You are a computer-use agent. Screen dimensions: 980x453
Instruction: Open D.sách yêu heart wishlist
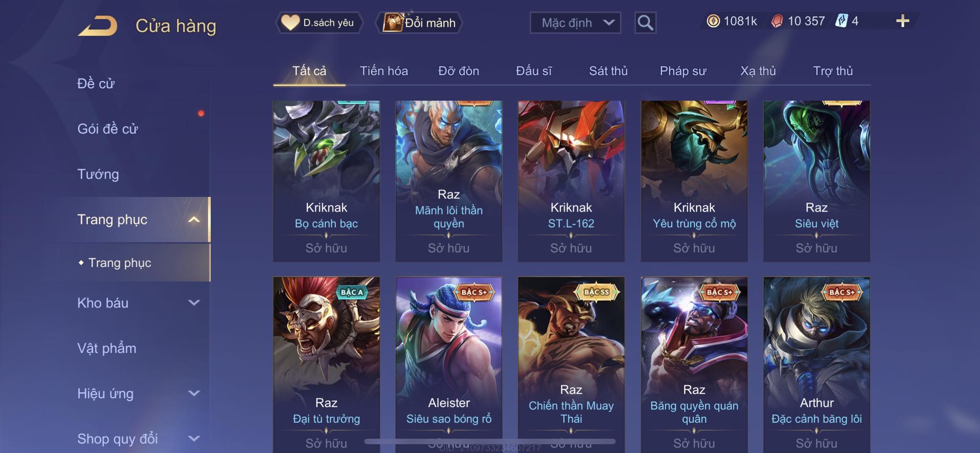[319, 23]
